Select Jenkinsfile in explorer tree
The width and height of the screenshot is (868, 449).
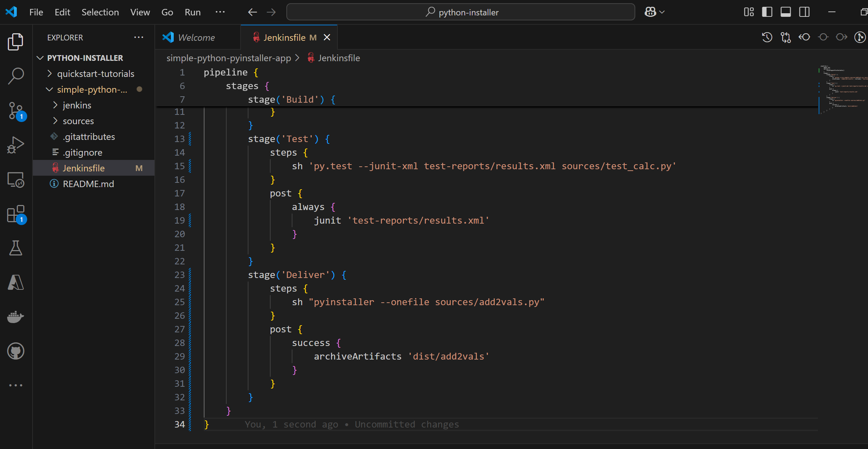(x=94, y=168)
